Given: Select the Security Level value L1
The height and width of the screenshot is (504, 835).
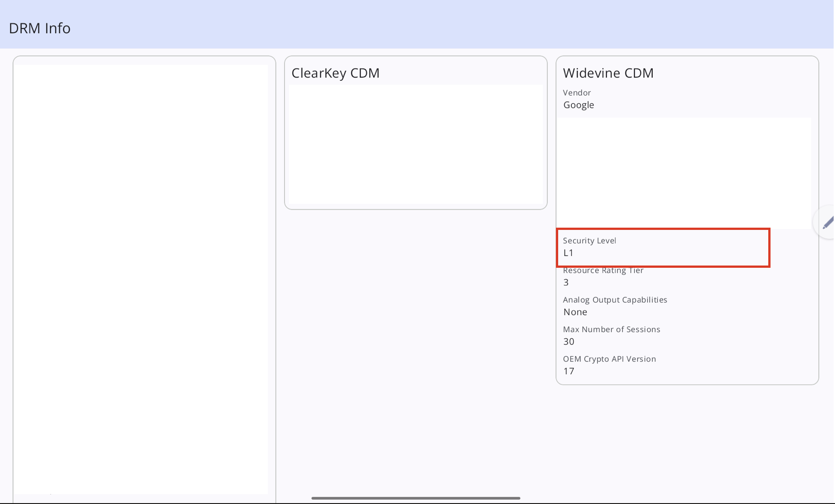Looking at the screenshot, I should [x=569, y=252].
